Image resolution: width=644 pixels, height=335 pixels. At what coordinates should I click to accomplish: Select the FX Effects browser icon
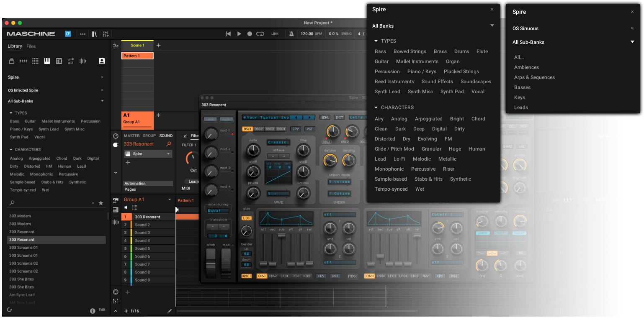[59, 61]
